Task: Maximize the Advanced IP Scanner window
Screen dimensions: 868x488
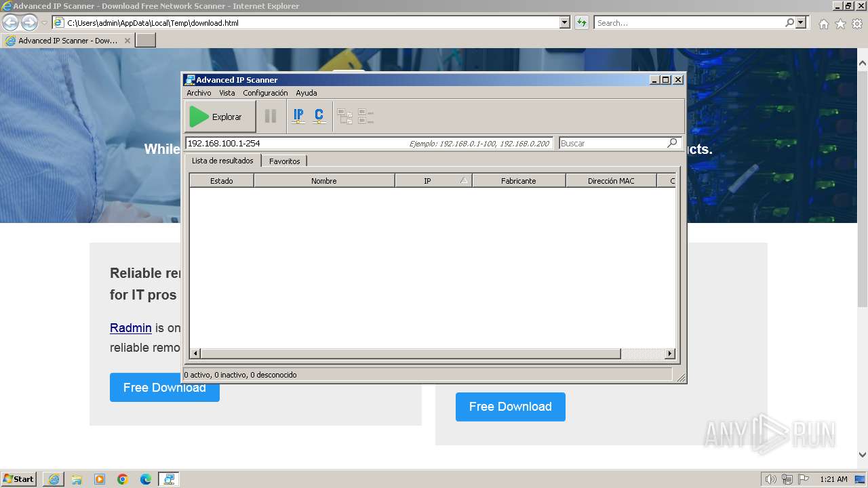Action: (665, 79)
